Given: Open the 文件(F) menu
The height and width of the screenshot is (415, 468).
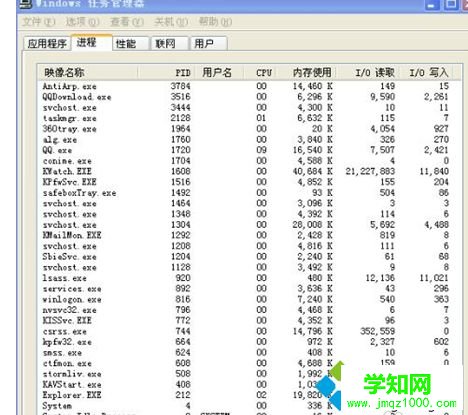Looking at the screenshot, I should 39,22.
